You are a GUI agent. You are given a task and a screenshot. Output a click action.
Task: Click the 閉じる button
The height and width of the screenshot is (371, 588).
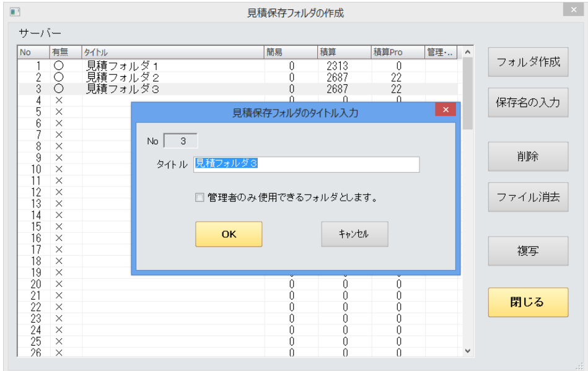(528, 302)
